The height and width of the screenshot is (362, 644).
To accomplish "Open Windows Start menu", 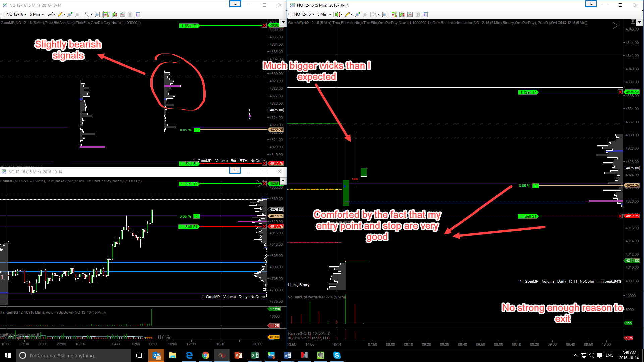I will [8, 355].
